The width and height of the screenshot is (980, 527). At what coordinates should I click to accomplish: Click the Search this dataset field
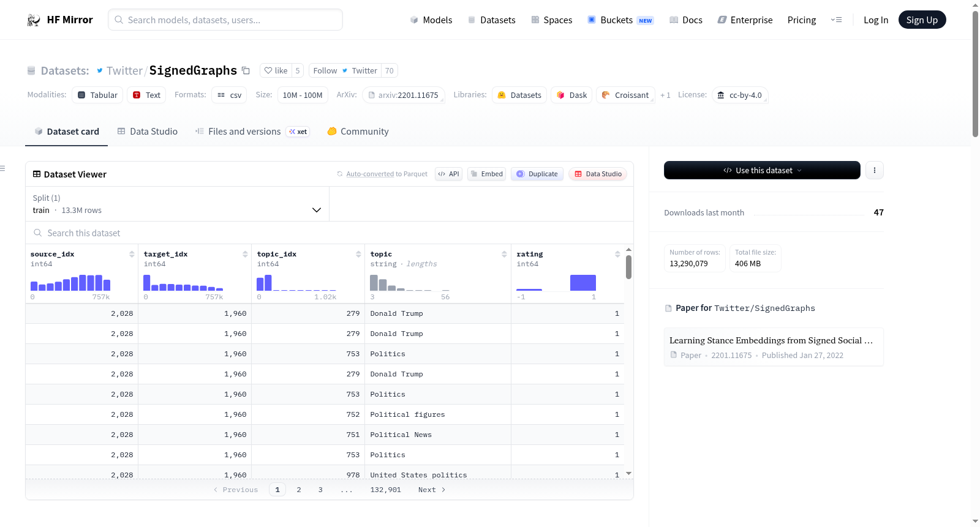(330, 233)
